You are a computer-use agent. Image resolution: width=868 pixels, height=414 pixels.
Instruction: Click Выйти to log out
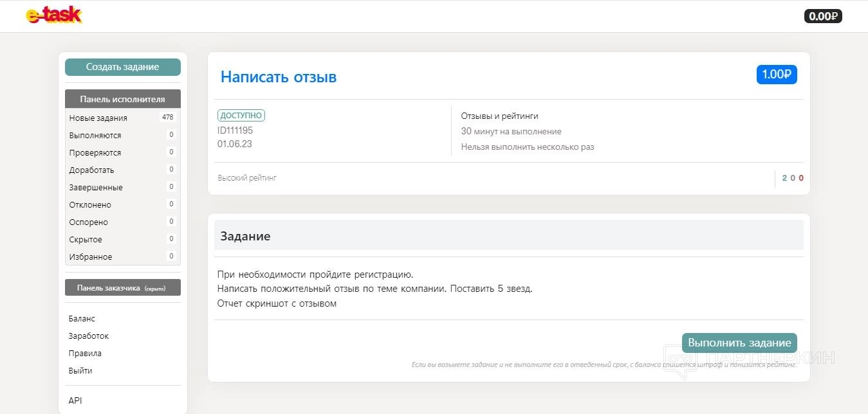tap(80, 371)
